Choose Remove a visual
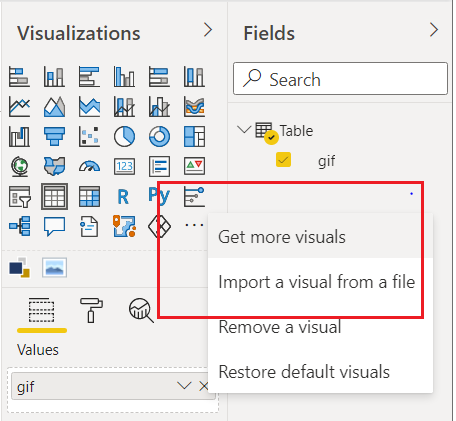 [x=320, y=326]
